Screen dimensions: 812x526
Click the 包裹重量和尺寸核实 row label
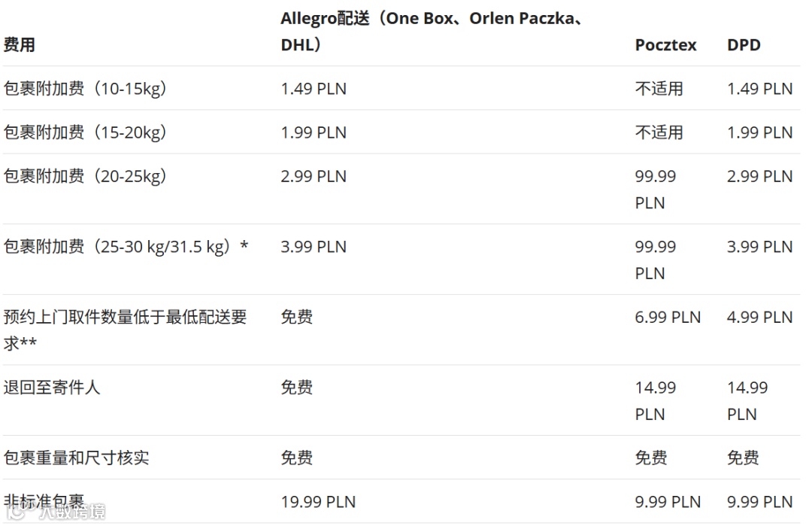(x=76, y=458)
